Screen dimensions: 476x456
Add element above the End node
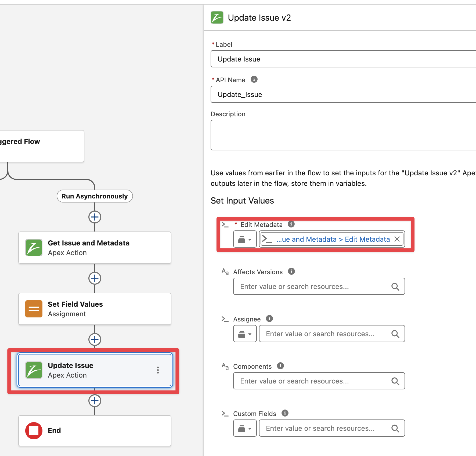pos(95,401)
